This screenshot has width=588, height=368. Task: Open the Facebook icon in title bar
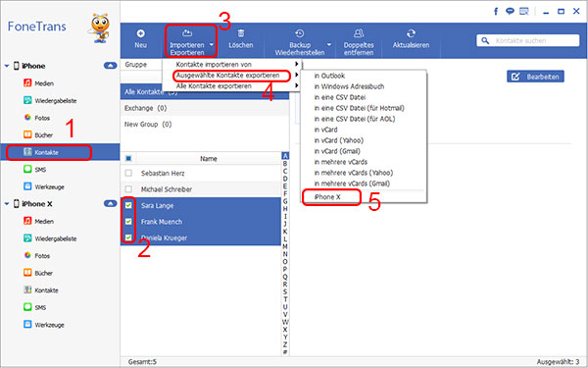(496, 11)
